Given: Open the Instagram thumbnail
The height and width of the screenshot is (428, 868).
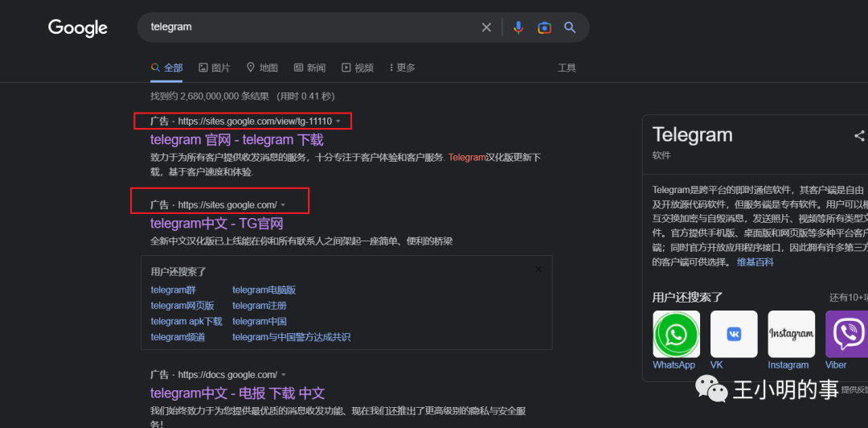Looking at the screenshot, I should tap(792, 334).
